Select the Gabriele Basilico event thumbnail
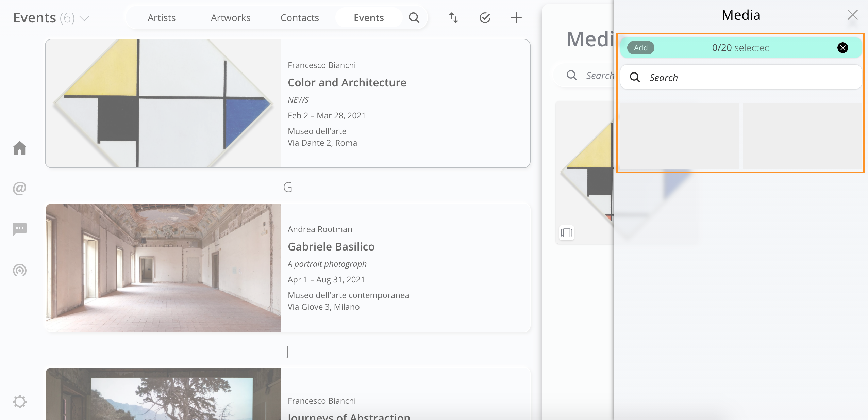This screenshot has width=868, height=420. (x=163, y=268)
